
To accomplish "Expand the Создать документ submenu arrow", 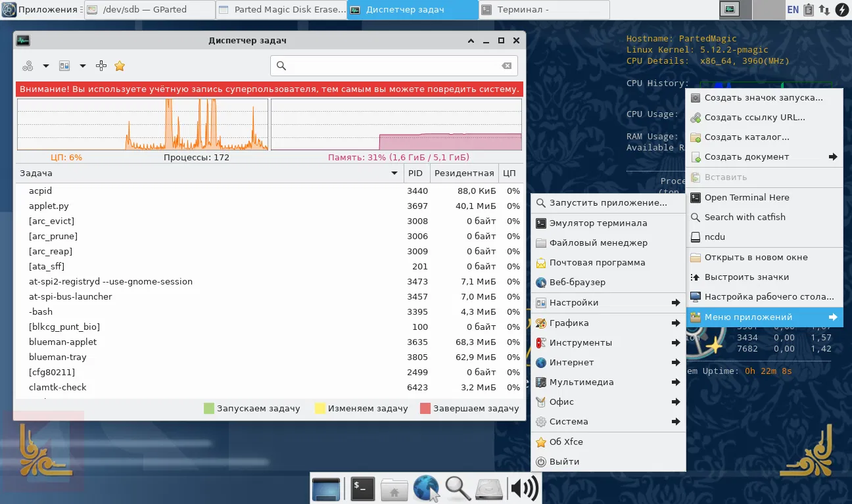I will click(833, 157).
